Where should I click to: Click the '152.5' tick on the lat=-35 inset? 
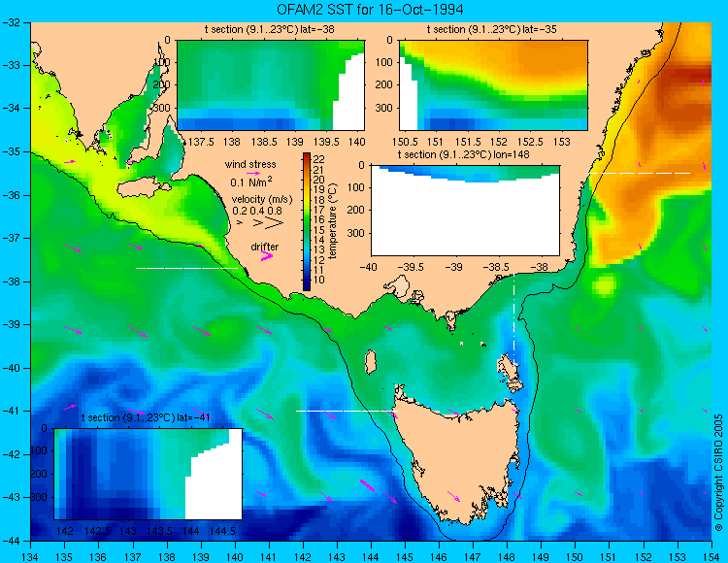pyautogui.click(x=531, y=142)
